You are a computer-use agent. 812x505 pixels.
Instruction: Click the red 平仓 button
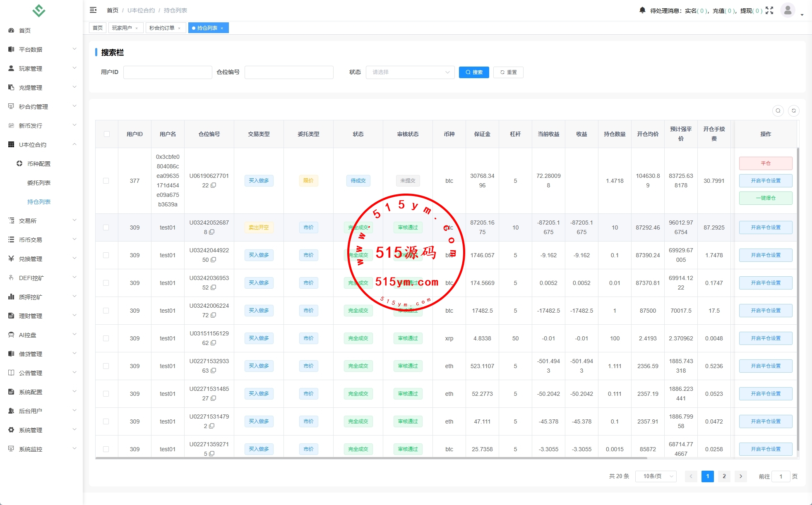[x=765, y=163]
